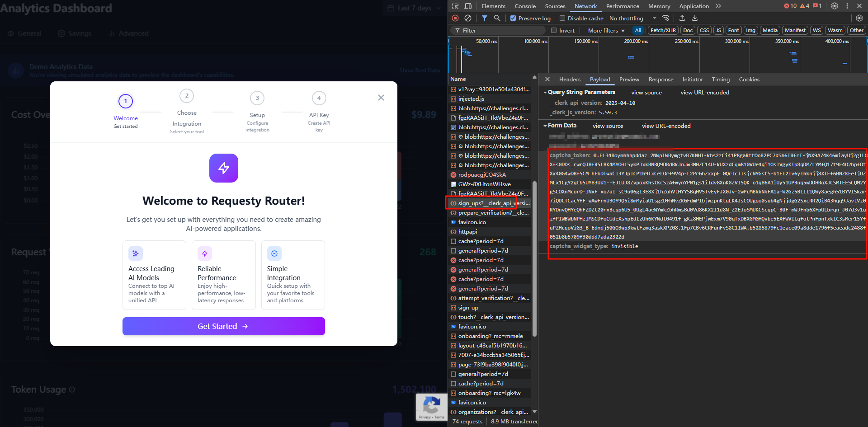The height and width of the screenshot is (427, 868).
Task: Toggle the network filter funnel icon
Action: [484, 18]
